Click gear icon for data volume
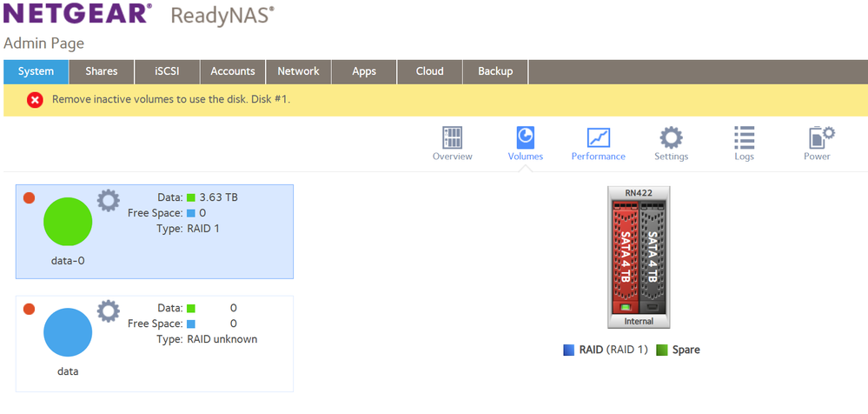868x414 pixels. point(108,310)
